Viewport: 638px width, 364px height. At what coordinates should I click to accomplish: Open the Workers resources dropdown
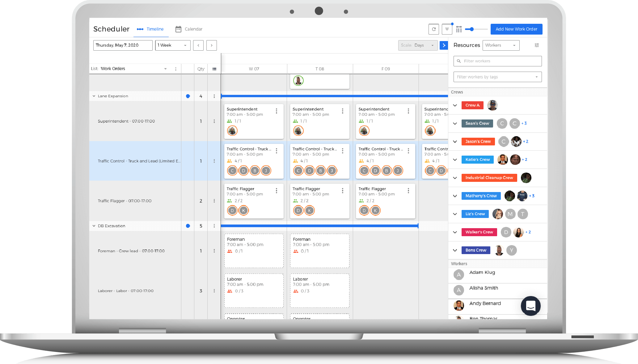point(501,45)
